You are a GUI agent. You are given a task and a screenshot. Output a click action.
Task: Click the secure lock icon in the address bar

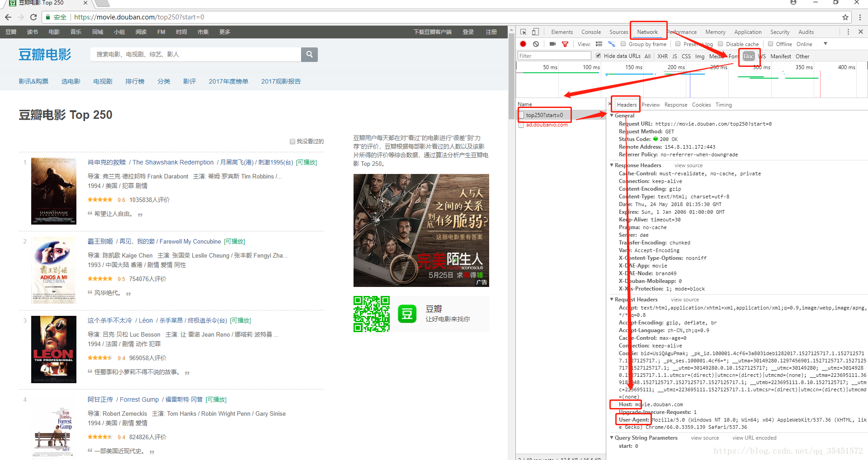pos(48,17)
